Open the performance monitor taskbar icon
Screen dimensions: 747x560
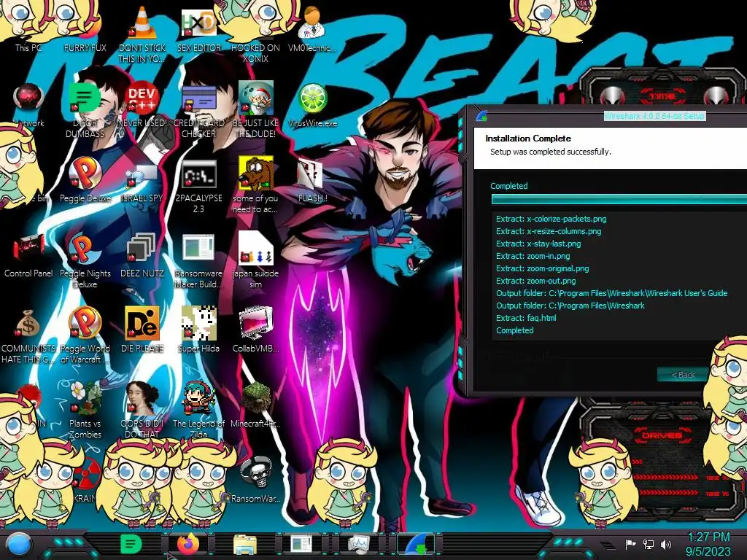[x=359, y=544]
